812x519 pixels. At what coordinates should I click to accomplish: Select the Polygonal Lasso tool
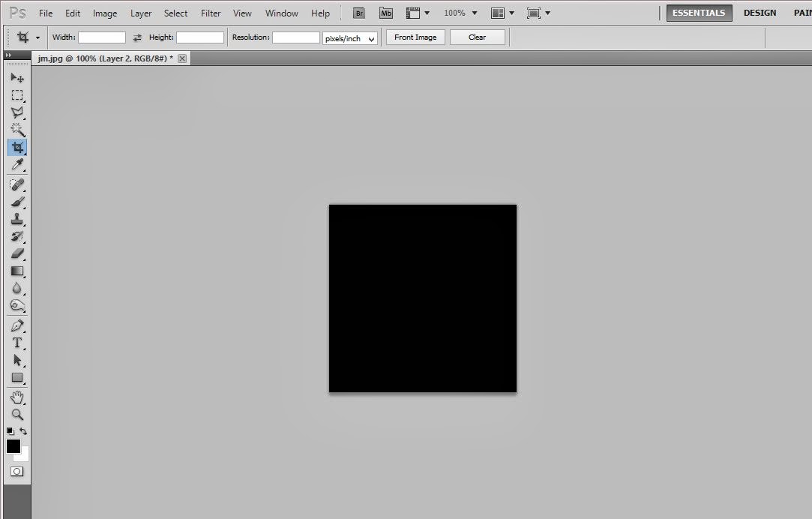pyautogui.click(x=17, y=112)
